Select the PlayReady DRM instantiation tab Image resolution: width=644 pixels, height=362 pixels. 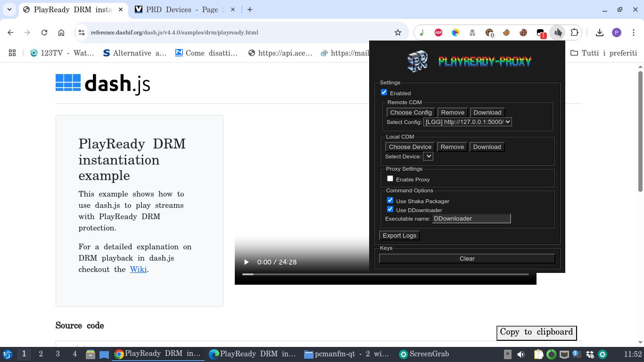[x=73, y=9]
